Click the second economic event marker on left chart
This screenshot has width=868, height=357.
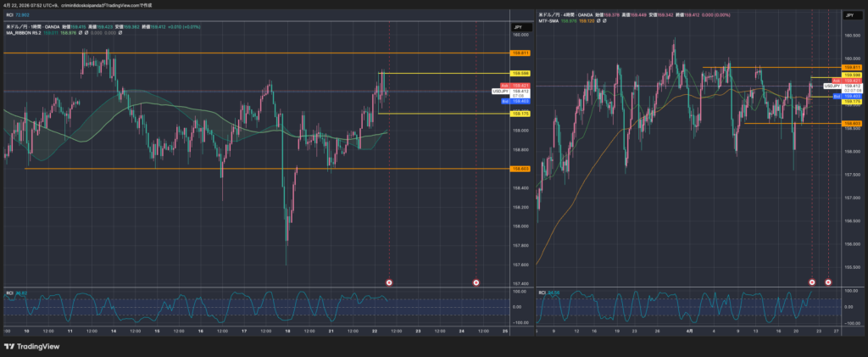pos(476,282)
